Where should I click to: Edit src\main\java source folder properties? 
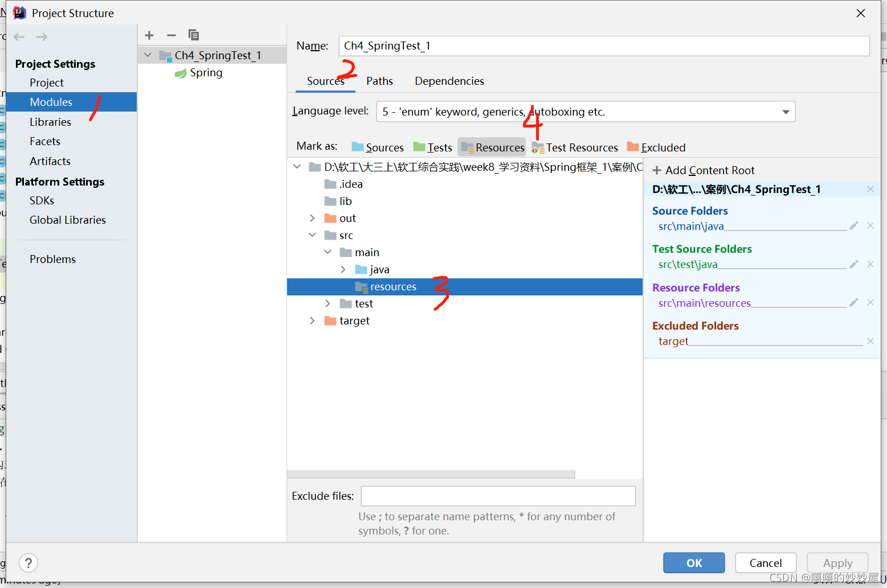[x=853, y=226]
